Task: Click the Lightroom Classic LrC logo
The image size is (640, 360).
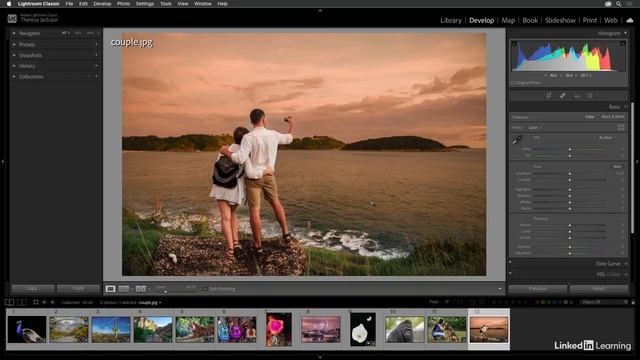Action: click(x=12, y=18)
